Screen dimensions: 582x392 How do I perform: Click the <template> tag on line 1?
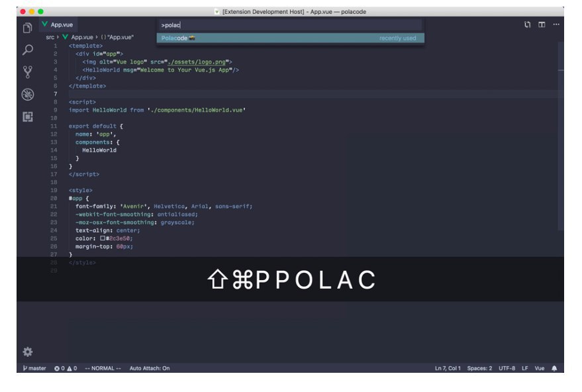pyautogui.click(x=85, y=46)
